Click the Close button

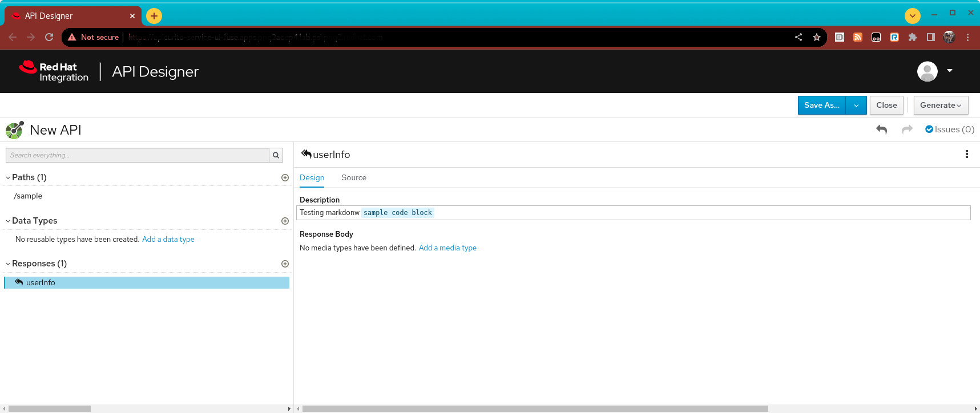tap(886, 105)
